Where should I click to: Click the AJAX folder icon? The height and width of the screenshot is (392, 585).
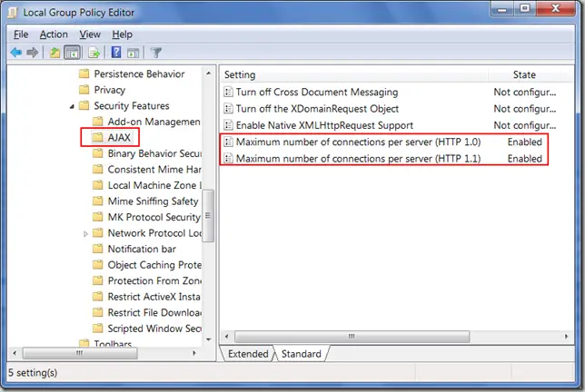coord(98,138)
